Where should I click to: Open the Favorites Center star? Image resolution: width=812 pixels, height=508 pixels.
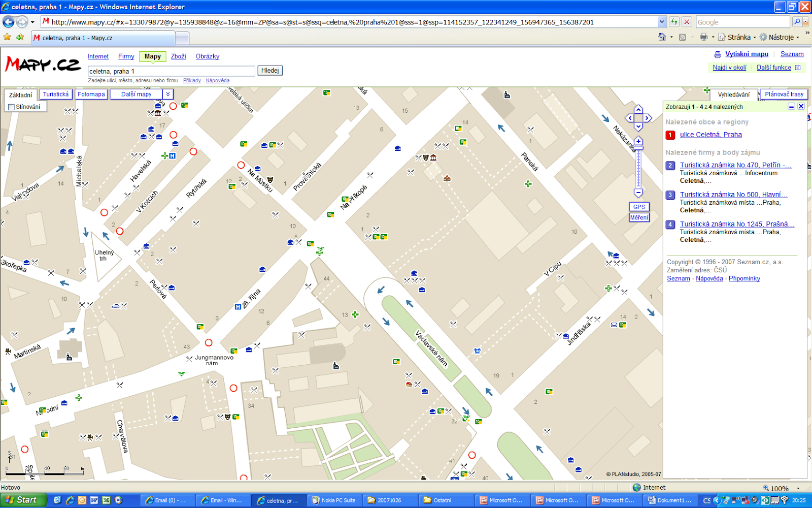coord(7,37)
